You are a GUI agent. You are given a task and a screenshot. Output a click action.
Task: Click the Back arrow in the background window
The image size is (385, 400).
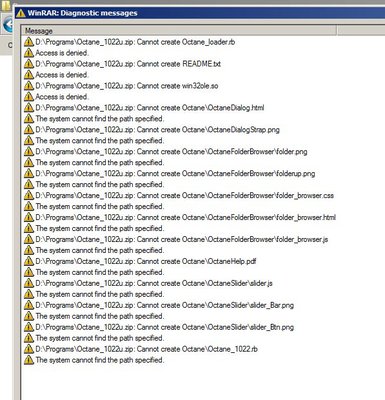[x=8, y=25]
